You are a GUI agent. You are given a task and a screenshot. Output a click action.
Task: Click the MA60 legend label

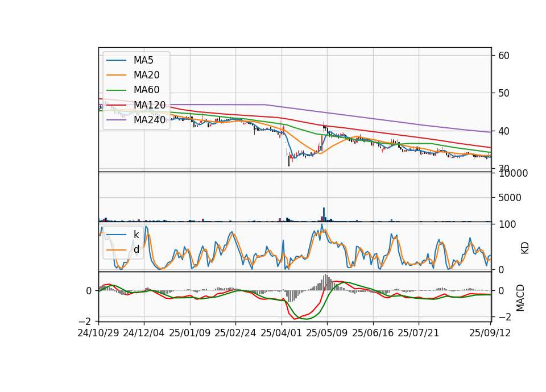click(x=146, y=90)
